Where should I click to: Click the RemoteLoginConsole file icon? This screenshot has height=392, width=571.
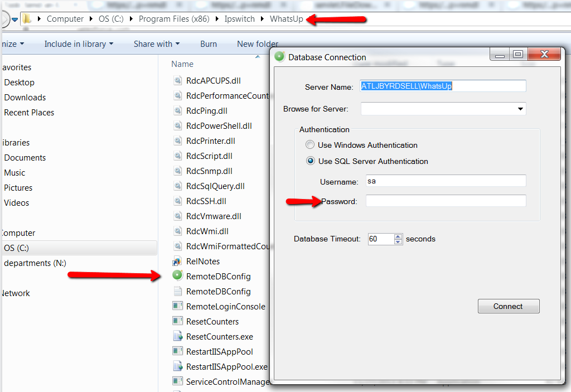[x=177, y=306]
